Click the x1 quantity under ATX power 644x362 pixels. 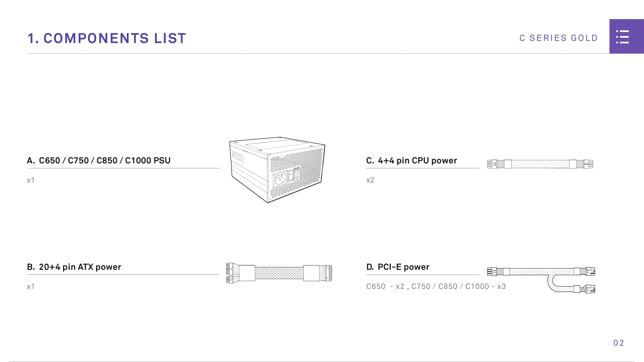point(31,286)
